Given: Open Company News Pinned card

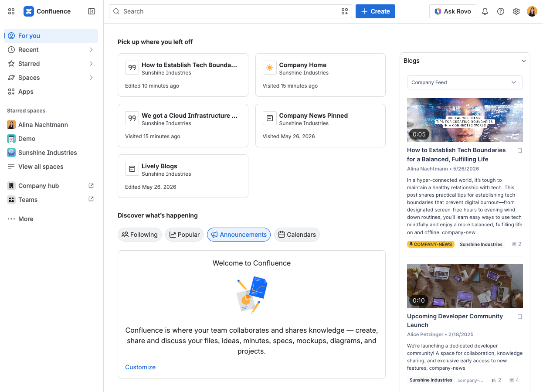Looking at the screenshot, I should tap(320, 126).
